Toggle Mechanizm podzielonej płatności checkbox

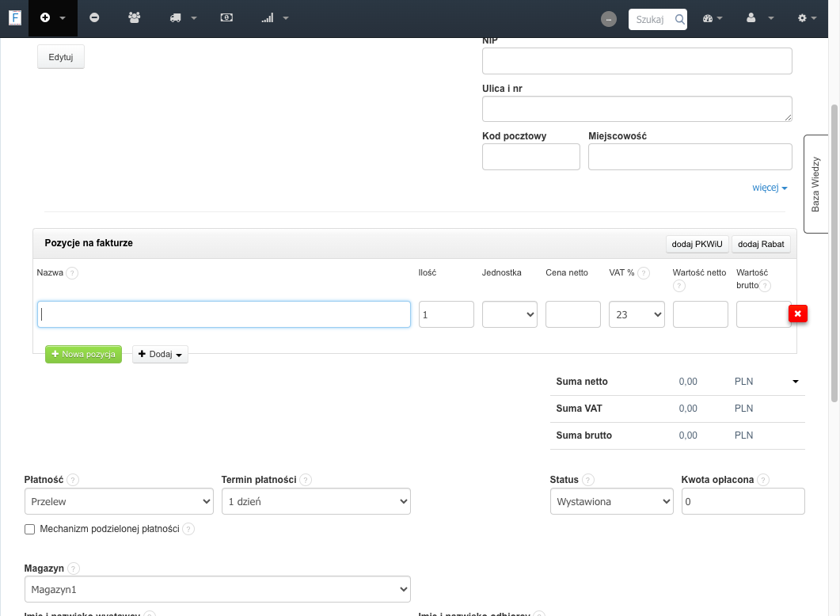(29, 529)
